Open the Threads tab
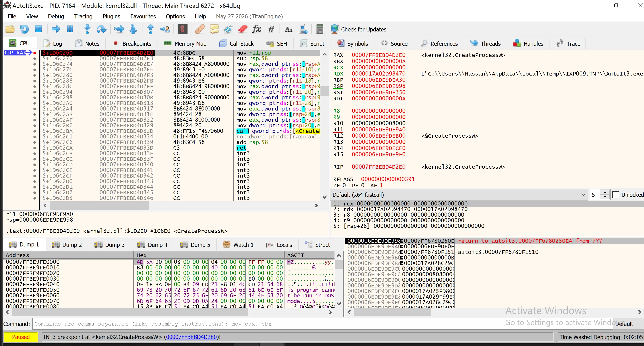The width and height of the screenshot is (644, 346). click(485, 44)
